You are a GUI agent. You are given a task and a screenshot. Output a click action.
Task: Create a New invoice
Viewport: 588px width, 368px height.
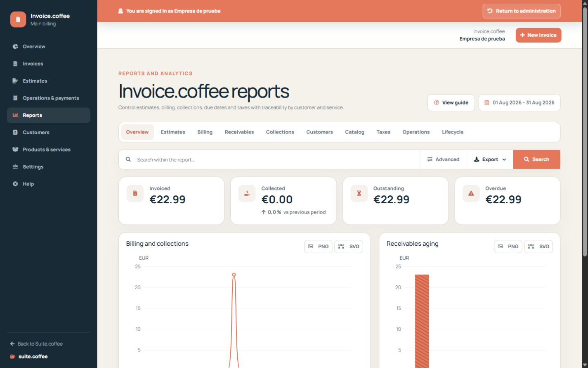click(538, 35)
